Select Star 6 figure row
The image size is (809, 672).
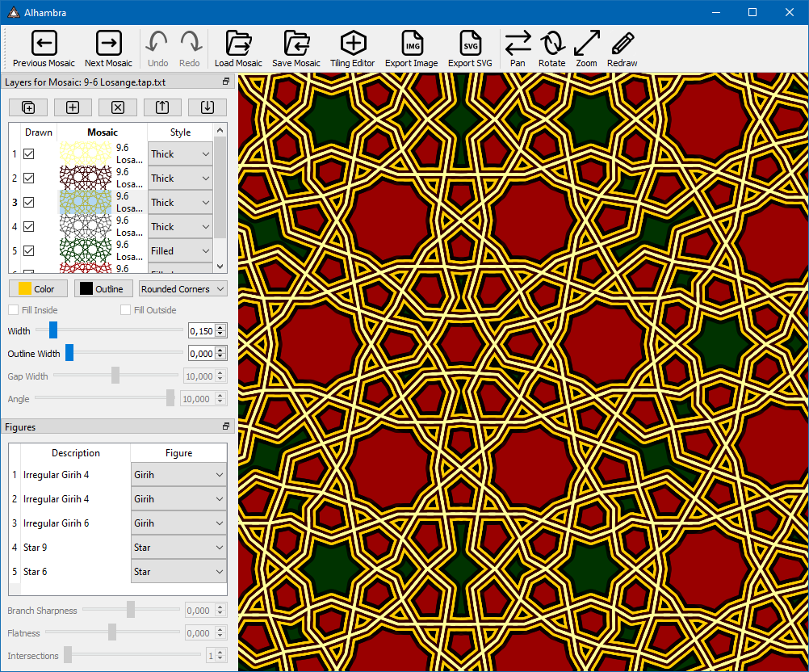pos(75,572)
